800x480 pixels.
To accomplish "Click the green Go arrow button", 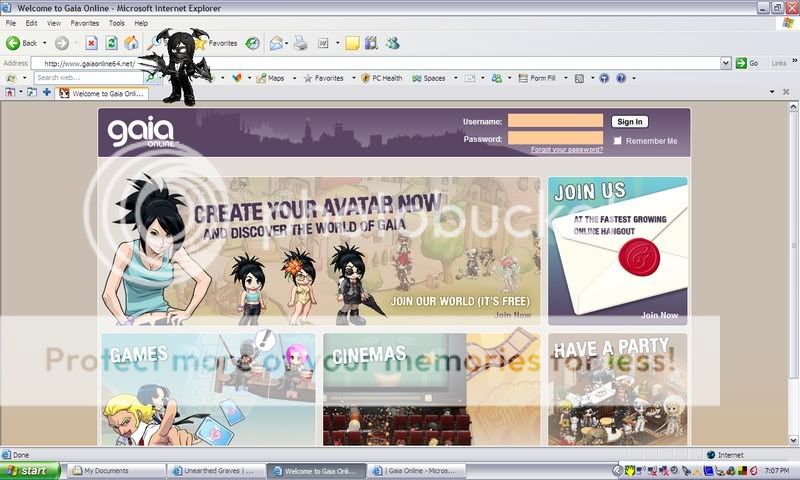I will pyautogui.click(x=741, y=63).
